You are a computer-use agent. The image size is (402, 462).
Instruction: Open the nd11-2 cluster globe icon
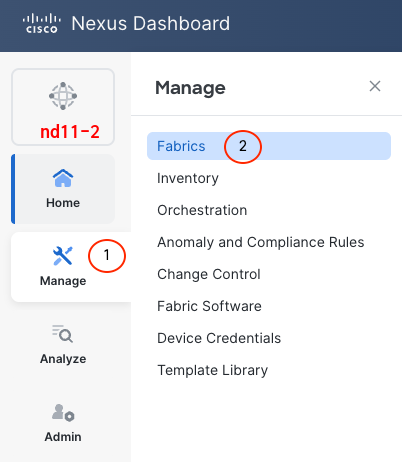point(63,96)
